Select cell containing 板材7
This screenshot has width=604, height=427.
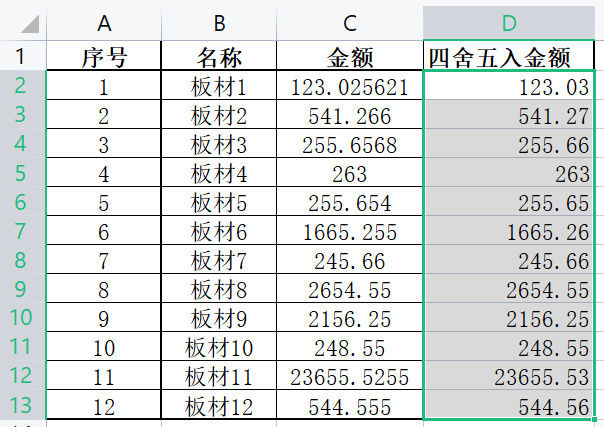[219, 260]
